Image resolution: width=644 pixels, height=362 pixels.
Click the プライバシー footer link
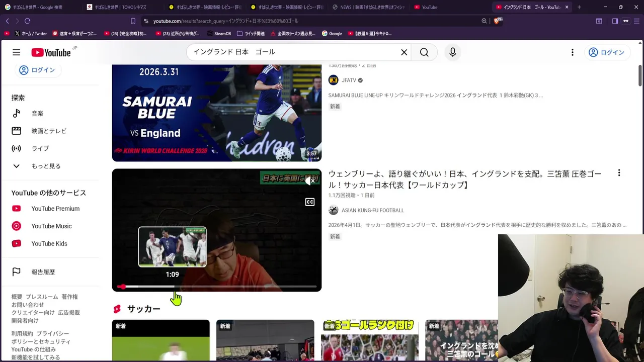(53, 333)
